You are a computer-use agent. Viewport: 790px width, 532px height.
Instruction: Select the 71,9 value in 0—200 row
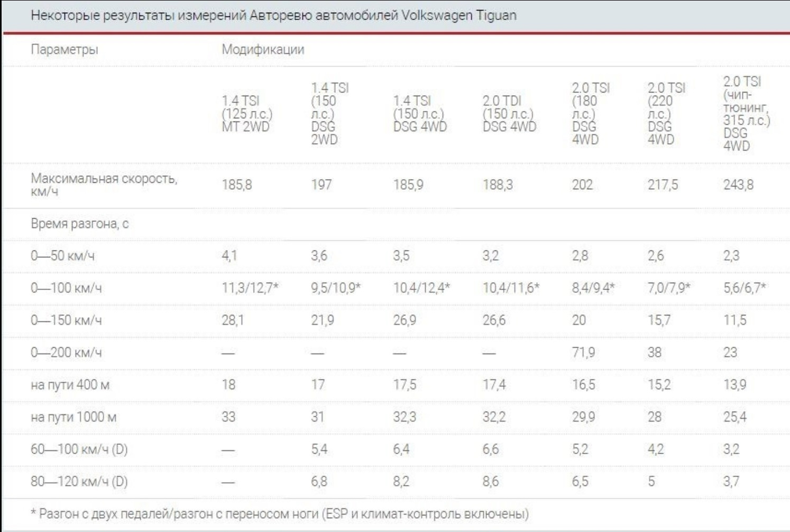[583, 352]
